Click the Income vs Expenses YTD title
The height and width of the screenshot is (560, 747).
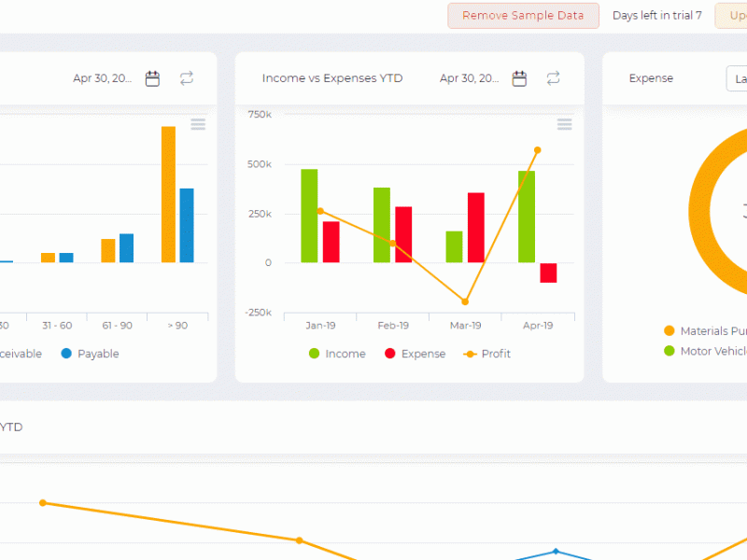[x=332, y=78]
